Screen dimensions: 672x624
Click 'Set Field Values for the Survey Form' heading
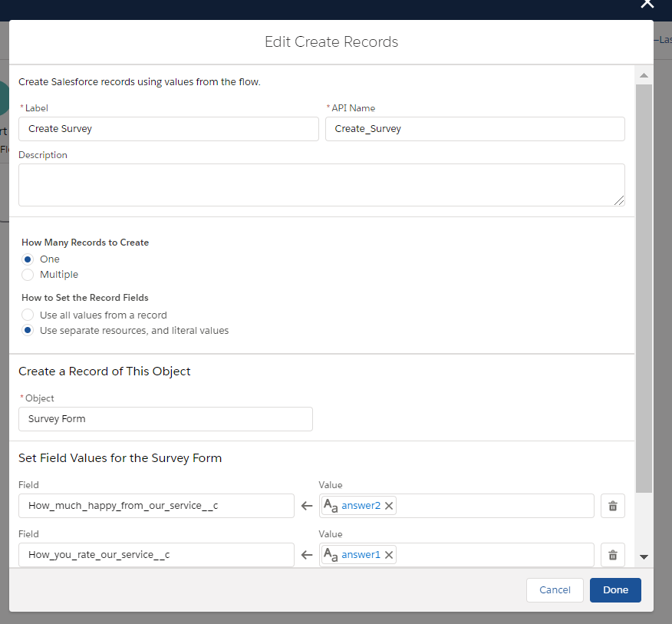[x=120, y=458]
